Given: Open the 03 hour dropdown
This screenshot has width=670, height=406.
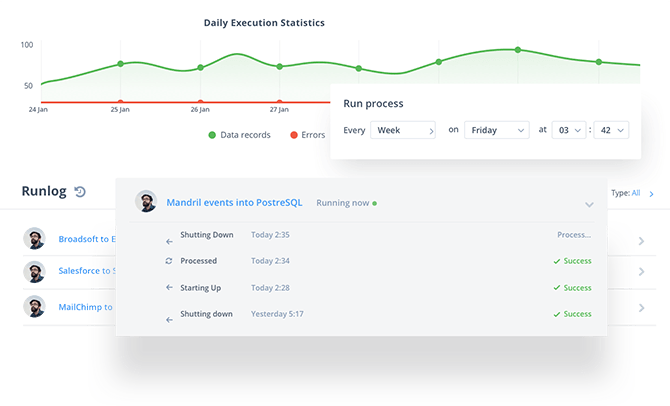Looking at the screenshot, I should point(568,130).
